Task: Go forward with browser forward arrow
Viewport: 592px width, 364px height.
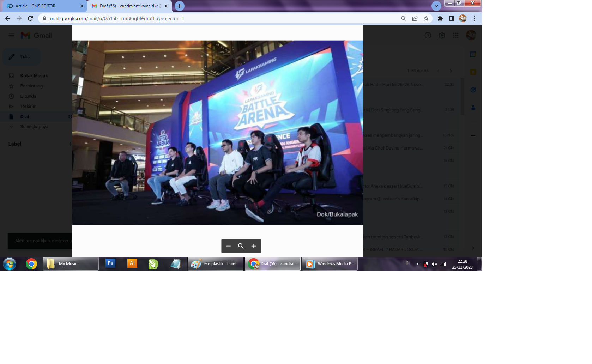Action: [x=19, y=18]
